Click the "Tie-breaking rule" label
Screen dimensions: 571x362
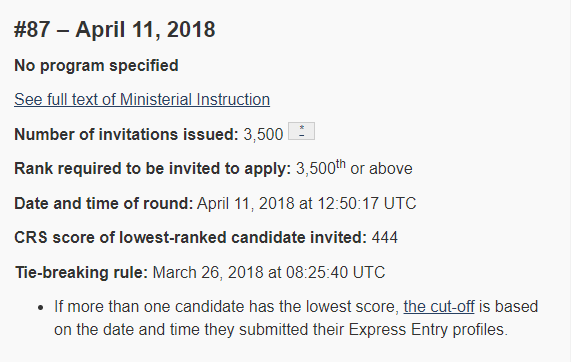pos(82,272)
